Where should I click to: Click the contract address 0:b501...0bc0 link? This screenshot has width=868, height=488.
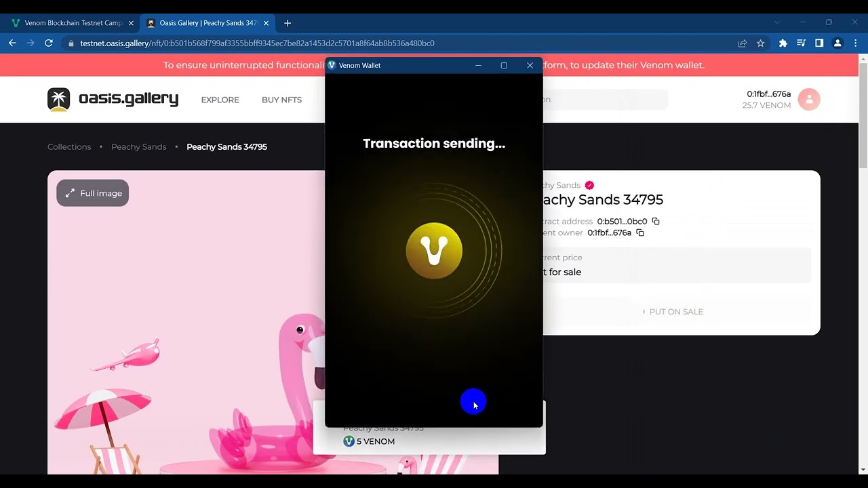622,221
